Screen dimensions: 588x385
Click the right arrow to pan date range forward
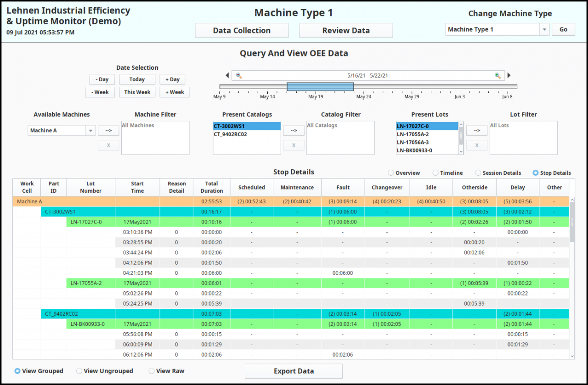[x=509, y=76]
